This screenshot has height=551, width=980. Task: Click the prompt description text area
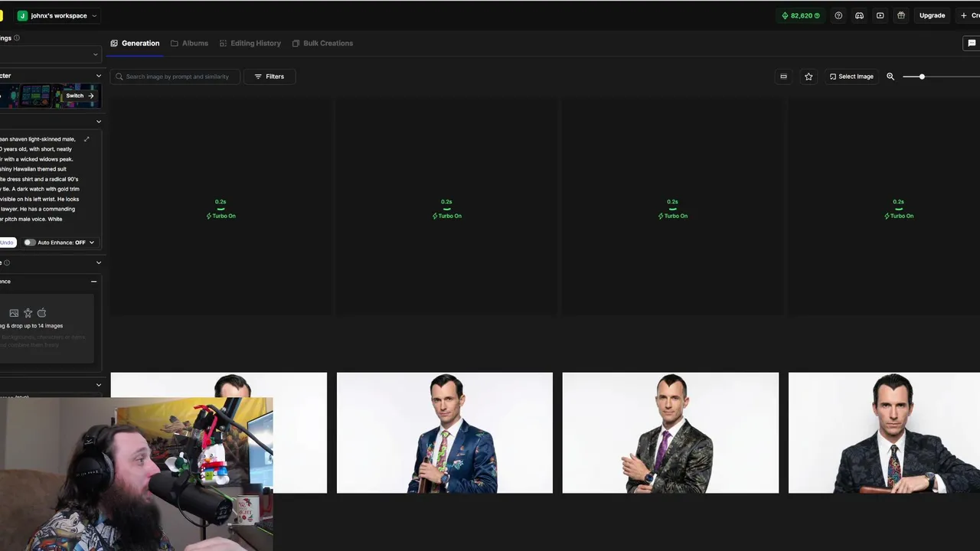40,179
